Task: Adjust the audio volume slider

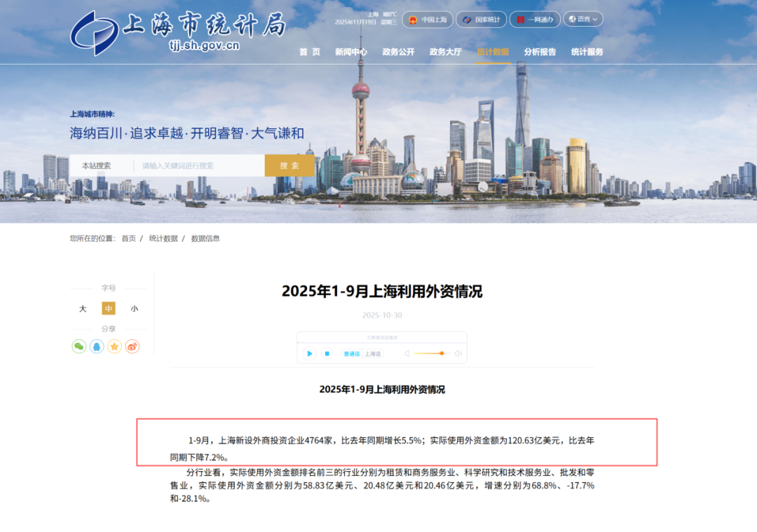Action: (x=431, y=353)
